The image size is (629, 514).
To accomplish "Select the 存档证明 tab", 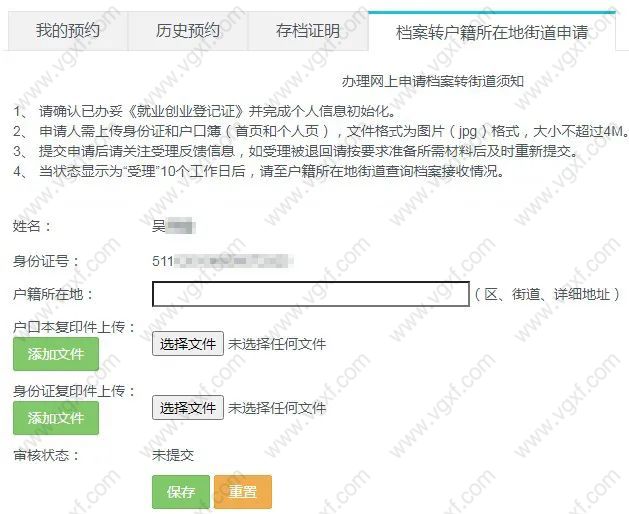I will pos(308,31).
